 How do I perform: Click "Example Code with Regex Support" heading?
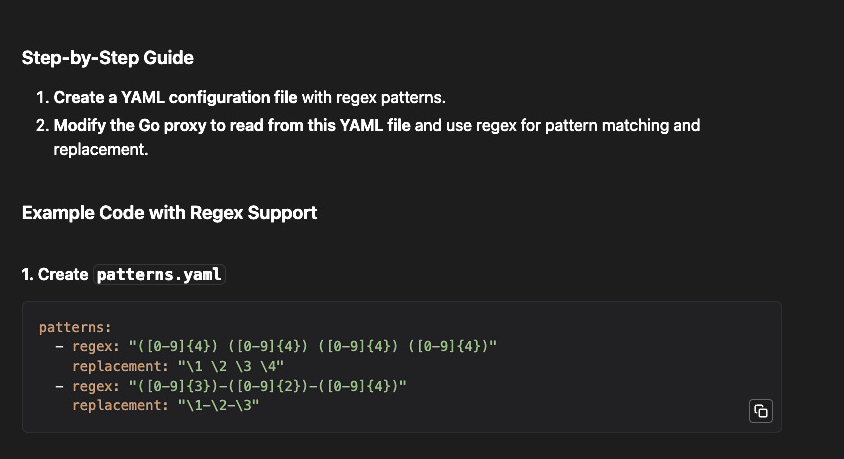click(170, 213)
